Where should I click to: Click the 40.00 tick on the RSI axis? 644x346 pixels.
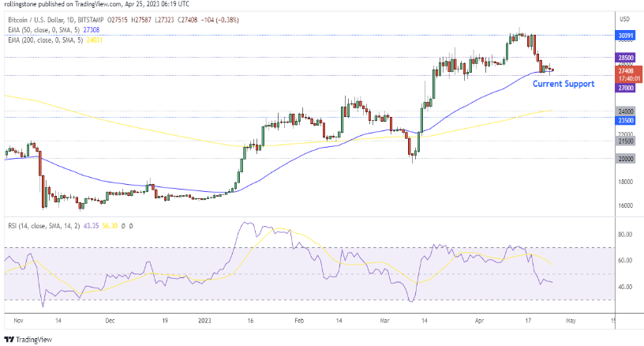[625, 287]
